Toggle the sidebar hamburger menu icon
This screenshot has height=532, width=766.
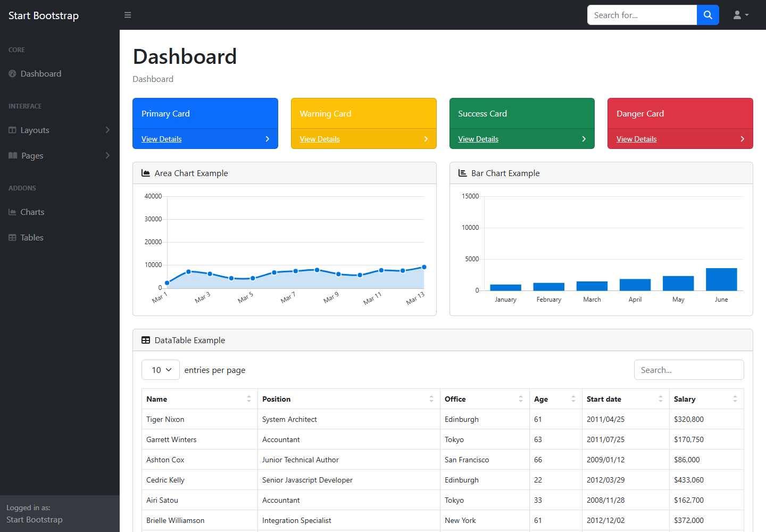pyautogui.click(x=128, y=15)
